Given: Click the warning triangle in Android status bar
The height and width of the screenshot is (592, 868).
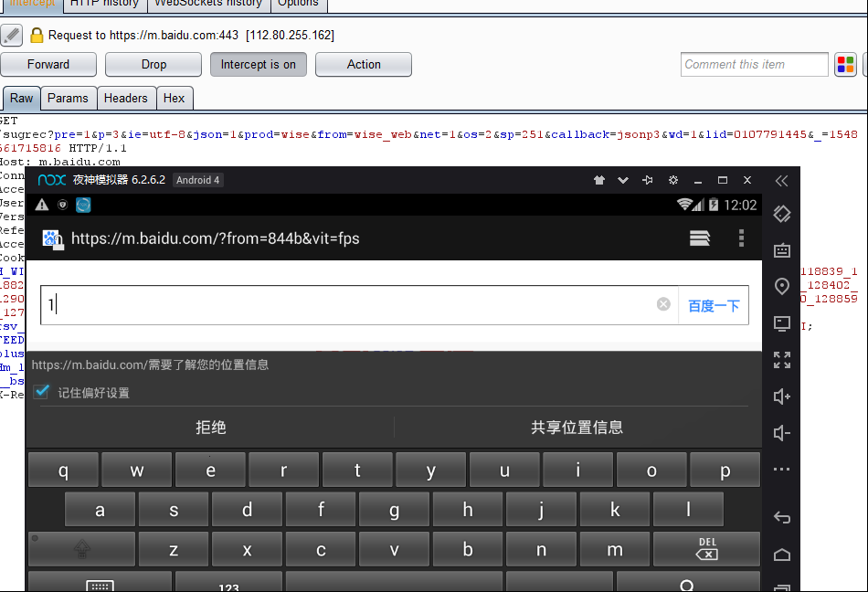Looking at the screenshot, I should pos(42,205).
